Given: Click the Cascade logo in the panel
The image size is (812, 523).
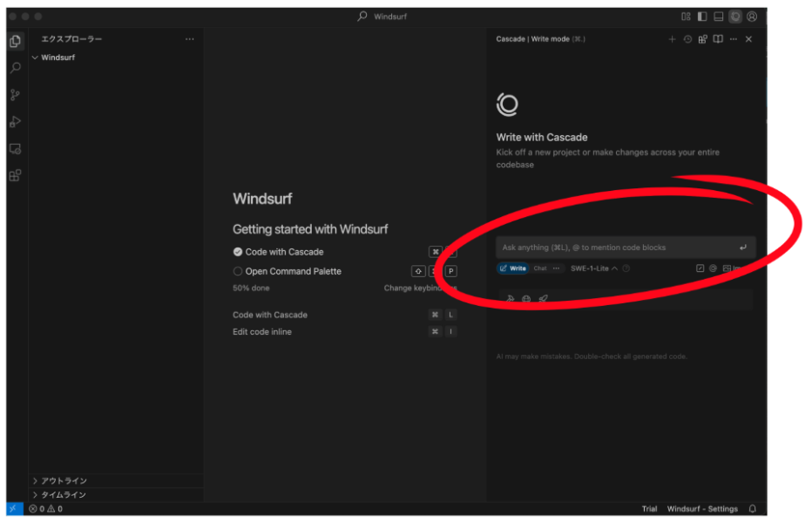Looking at the screenshot, I should pos(507,105).
